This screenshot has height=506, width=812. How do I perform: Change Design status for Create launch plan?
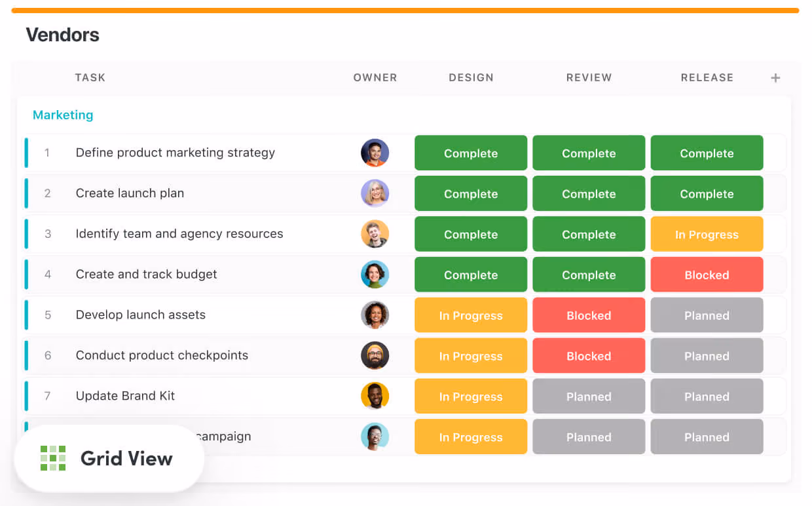pos(471,193)
